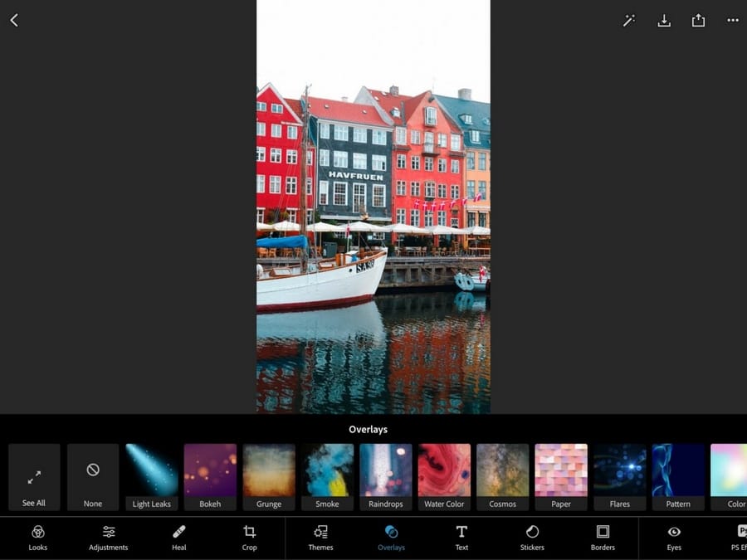Apply the Raindrops overlay
Screen dimensions: 747x560
pyautogui.click(x=385, y=476)
